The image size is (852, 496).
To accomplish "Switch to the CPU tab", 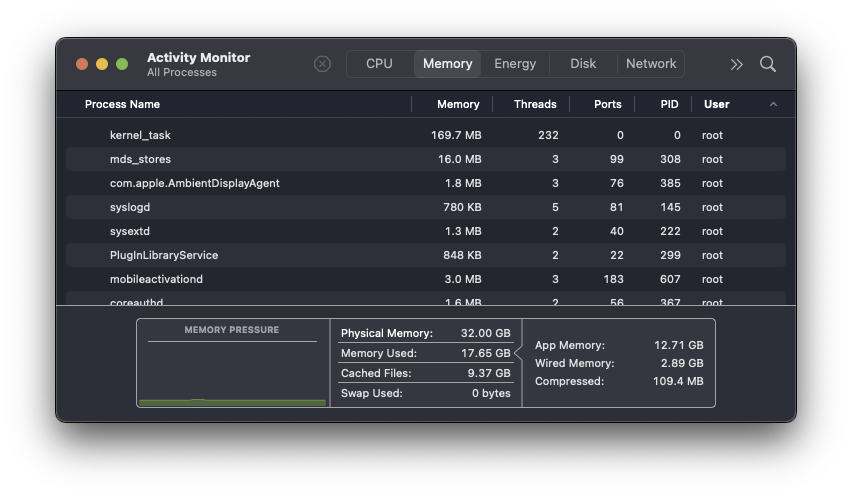I will point(379,64).
